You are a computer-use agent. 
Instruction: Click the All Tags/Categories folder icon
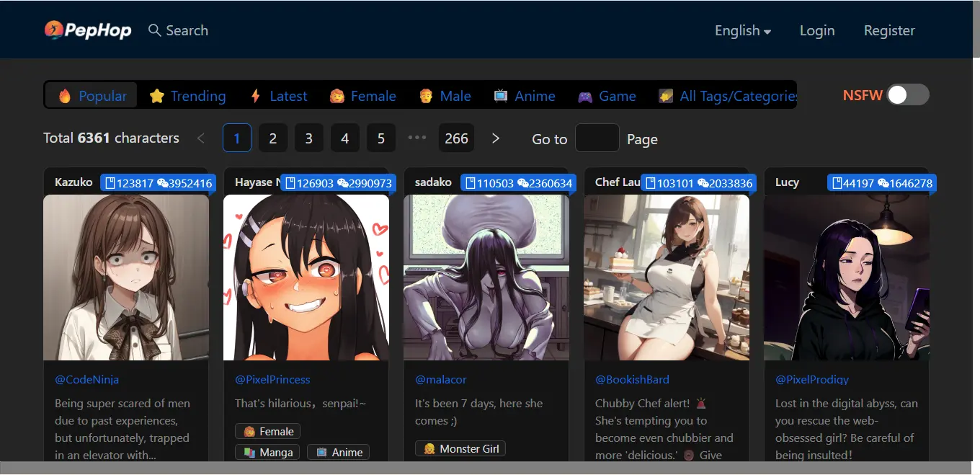[666, 96]
